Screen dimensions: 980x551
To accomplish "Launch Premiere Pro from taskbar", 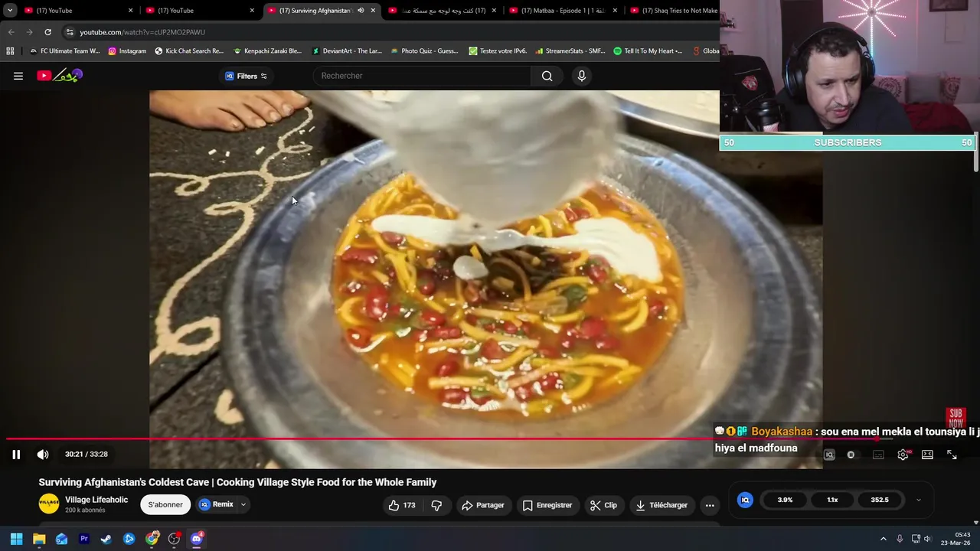I will pyautogui.click(x=84, y=539).
